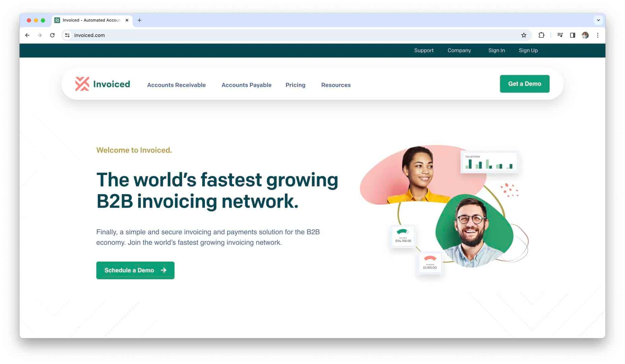Open the Chrome three-dot menu
The image size is (625, 364).
598,35
